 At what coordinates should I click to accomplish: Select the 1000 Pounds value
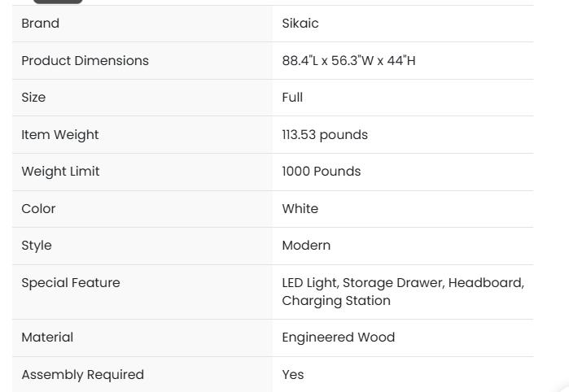(x=321, y=172)
